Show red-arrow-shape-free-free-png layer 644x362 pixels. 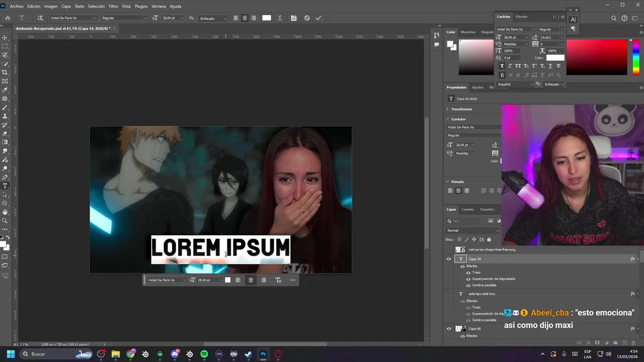(449, 249)
